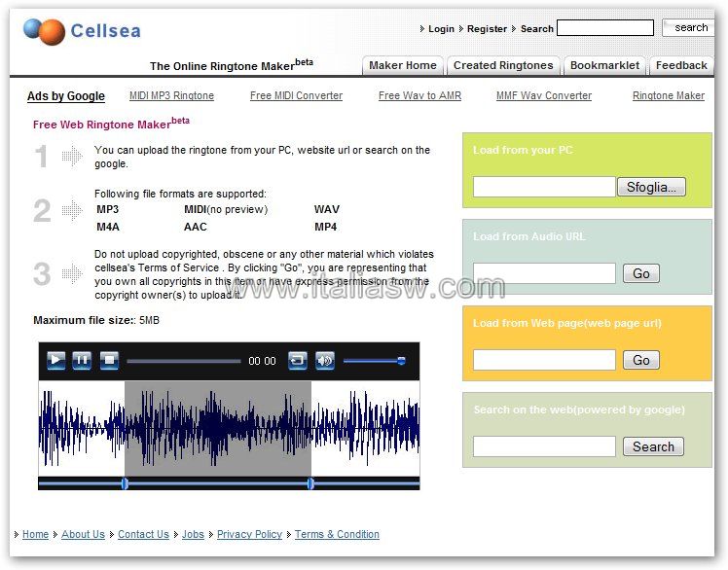Mute audio with the speaker icon

[x=324, y=360]
